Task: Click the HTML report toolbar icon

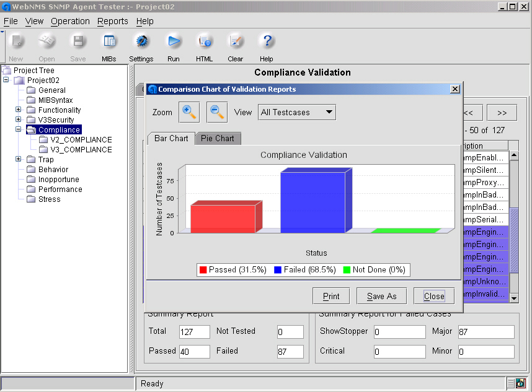Action: coord(205,41)
